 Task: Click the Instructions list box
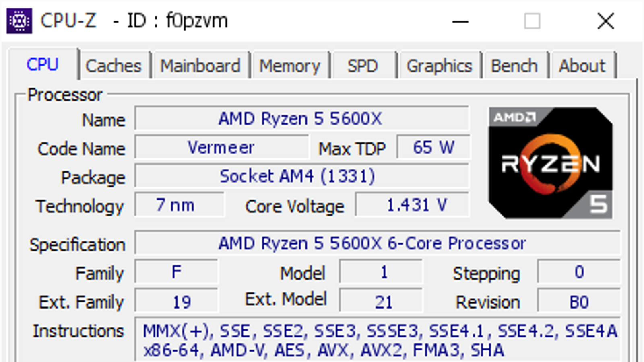[x=377, y=340]
